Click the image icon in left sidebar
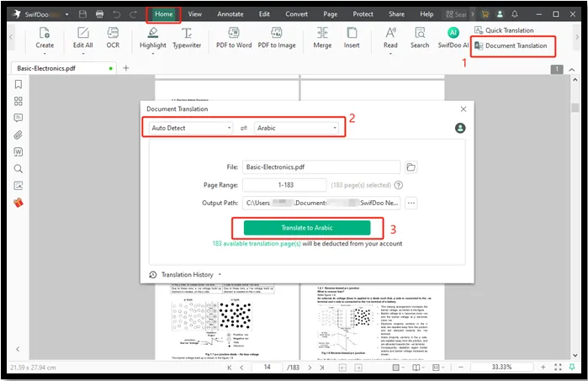This screenshot has height=381, width=588. coord(18,186)
